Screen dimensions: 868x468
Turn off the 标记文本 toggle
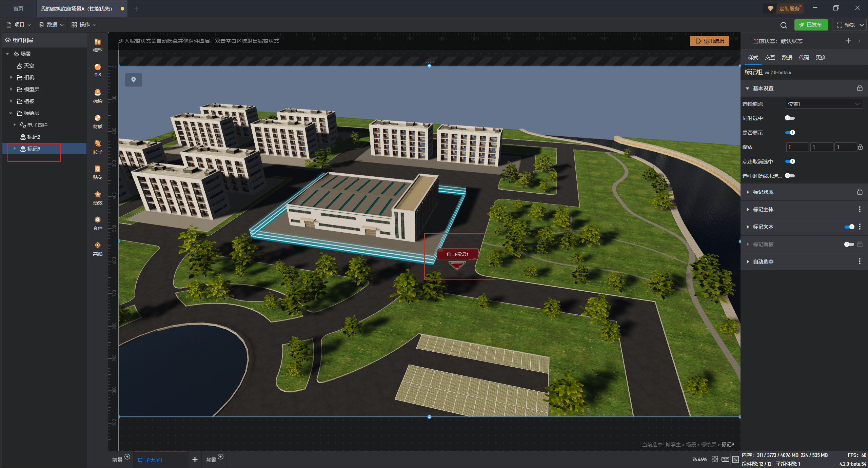(x=849, y=227)
